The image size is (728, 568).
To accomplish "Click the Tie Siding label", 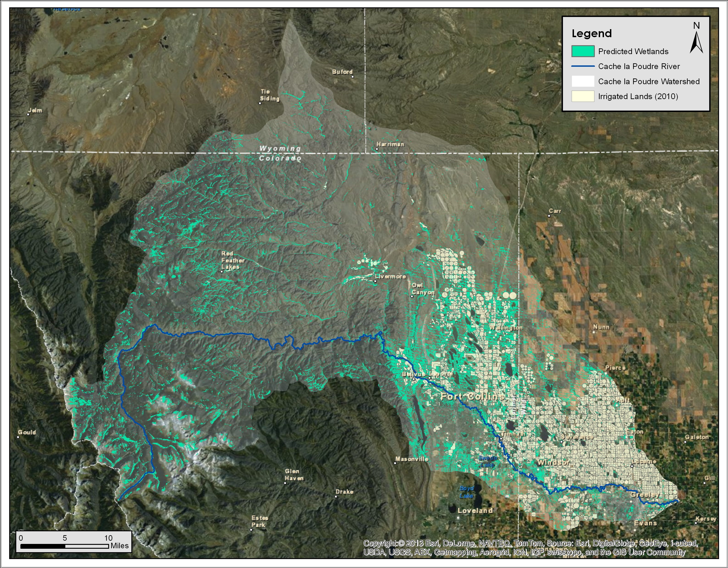I will [x=270, y=95].
